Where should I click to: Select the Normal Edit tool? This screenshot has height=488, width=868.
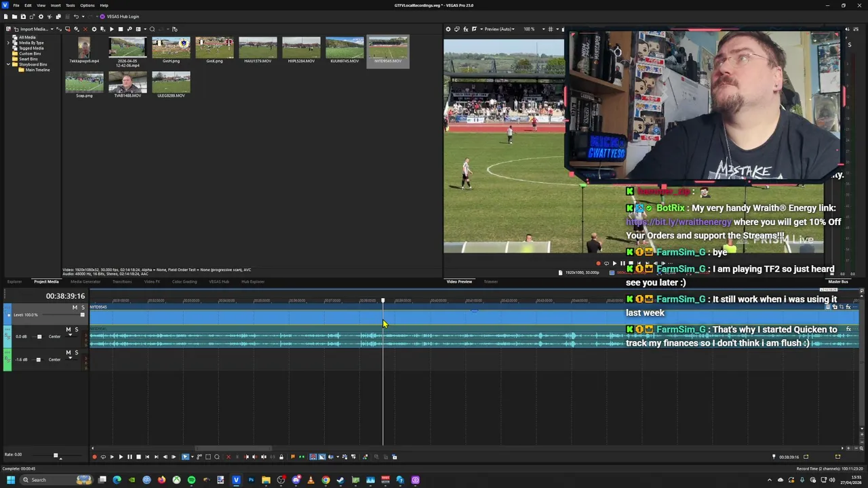tap(185, 457)
